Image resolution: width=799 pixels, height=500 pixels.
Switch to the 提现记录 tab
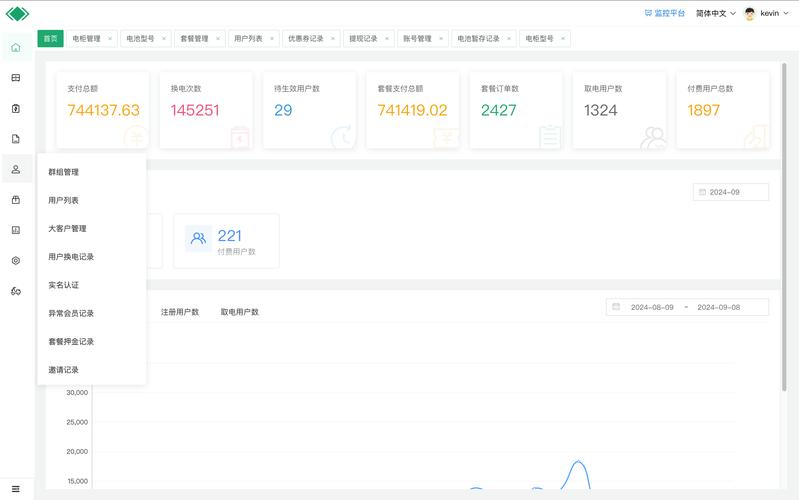click(363, 39)
